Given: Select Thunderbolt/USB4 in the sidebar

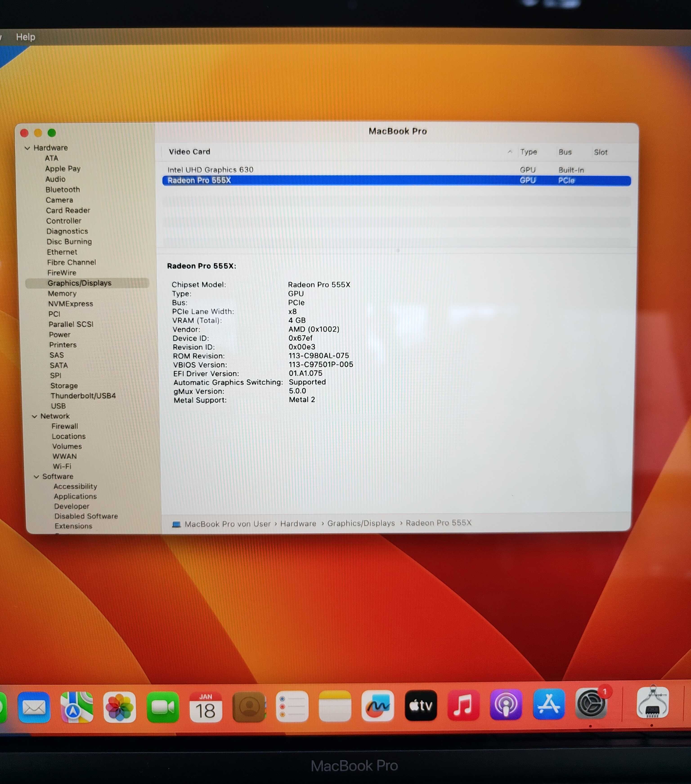Looking at the screenshot, I should 83,396.
